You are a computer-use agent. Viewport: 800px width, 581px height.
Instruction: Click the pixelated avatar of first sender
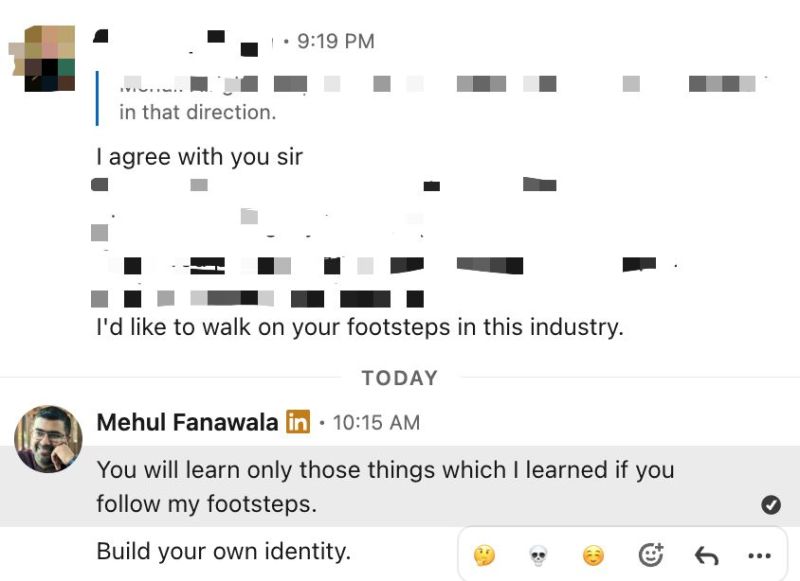(x=46, y=58)
